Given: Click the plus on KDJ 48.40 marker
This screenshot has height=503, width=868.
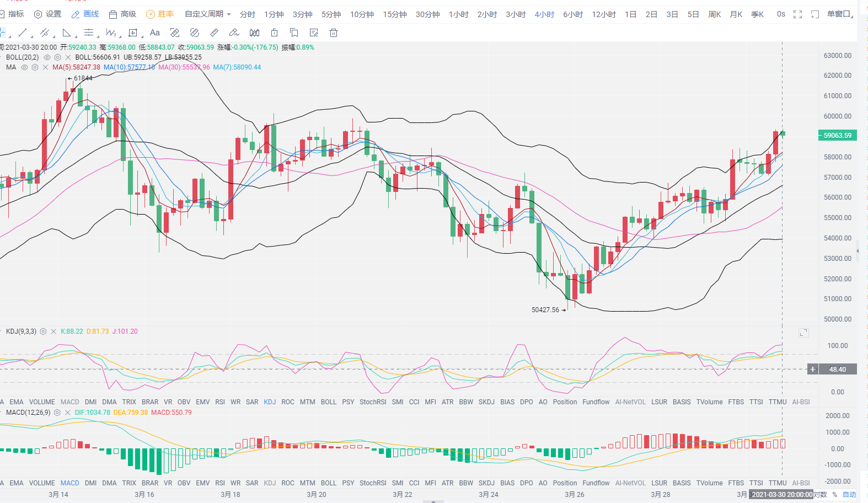Looking at the screenshot, I should pyautogui.click(x=813, y=370).
